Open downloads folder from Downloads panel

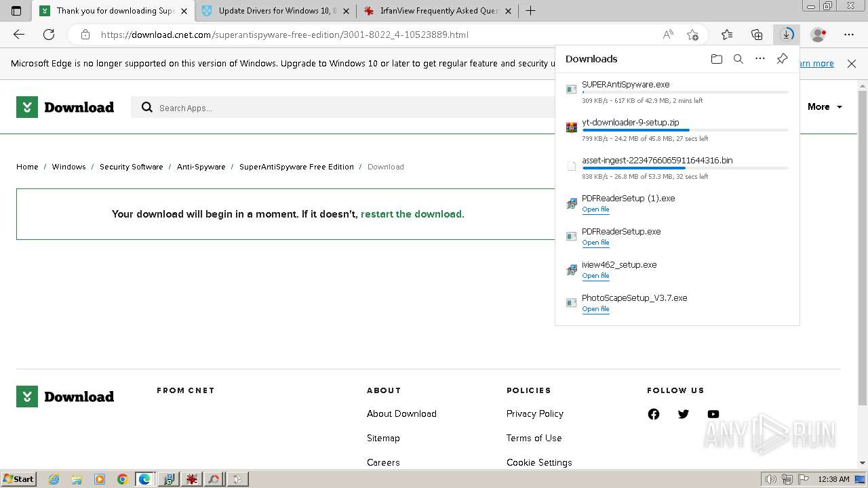717,59
